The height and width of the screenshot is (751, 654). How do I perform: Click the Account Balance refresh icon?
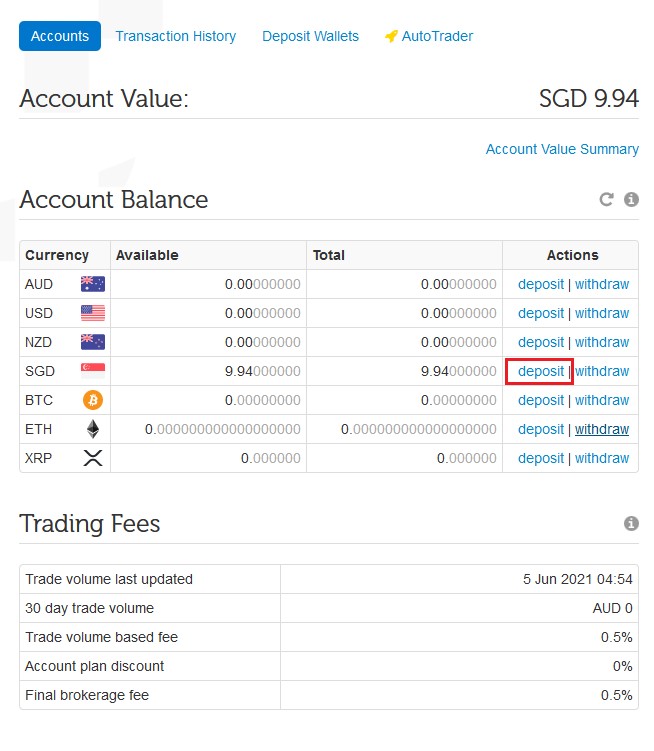pyautogui.click(x=607, y=199)
